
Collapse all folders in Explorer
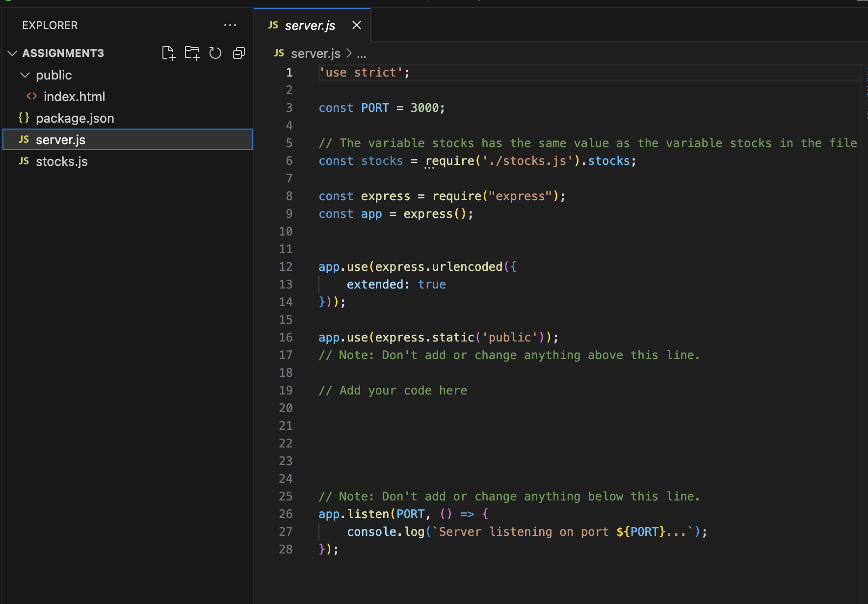click(238, 53)
